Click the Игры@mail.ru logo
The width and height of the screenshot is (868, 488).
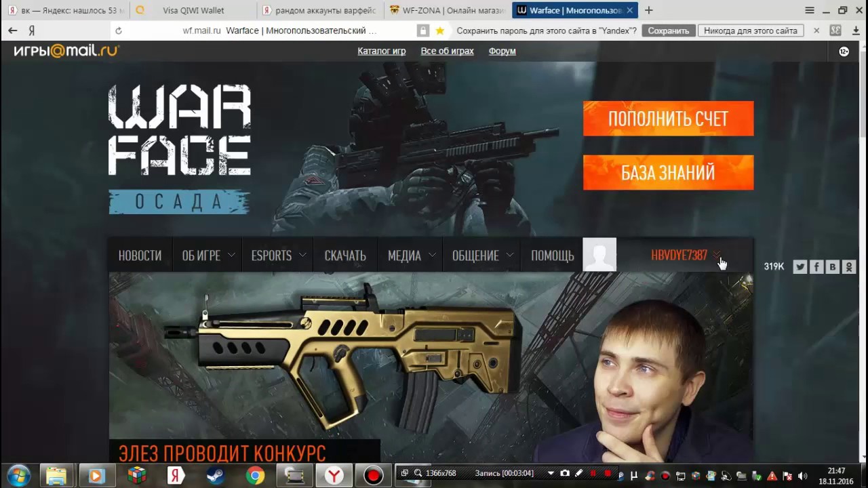tap(66, 51)
